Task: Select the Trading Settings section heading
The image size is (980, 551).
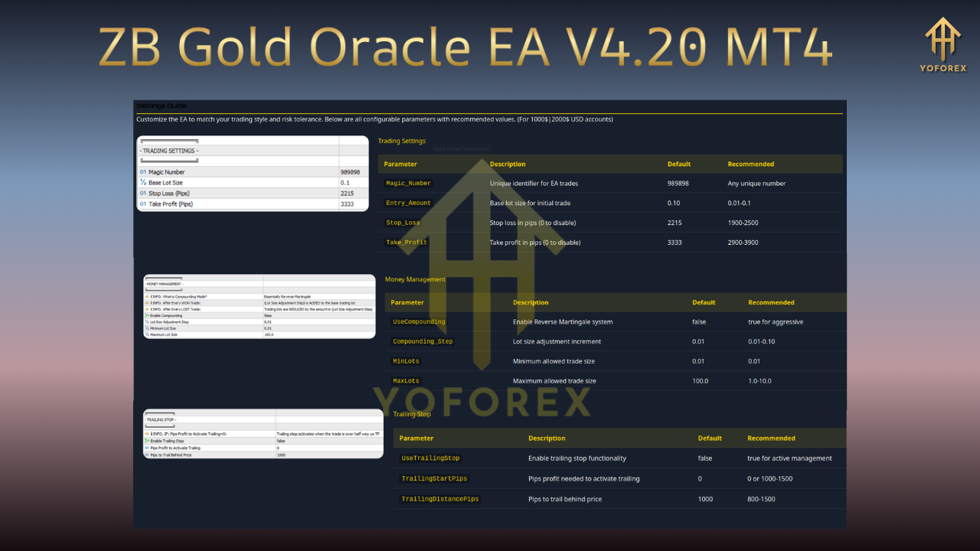Action: coord(402,141)
